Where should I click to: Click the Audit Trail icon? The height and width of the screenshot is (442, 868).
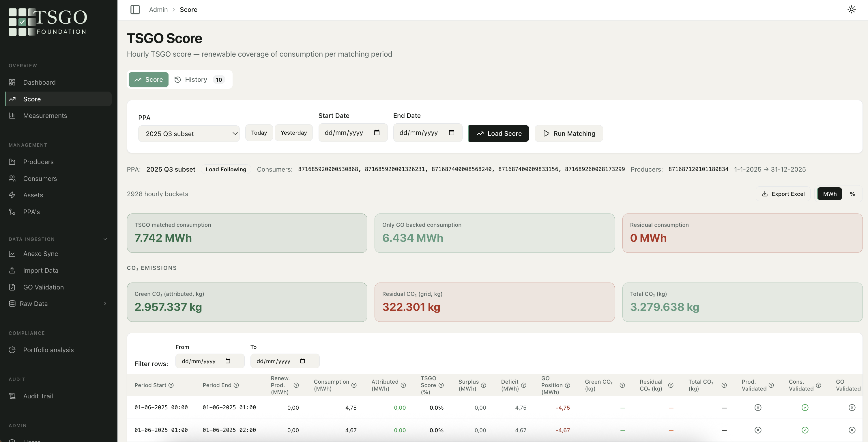pos(12,396)
